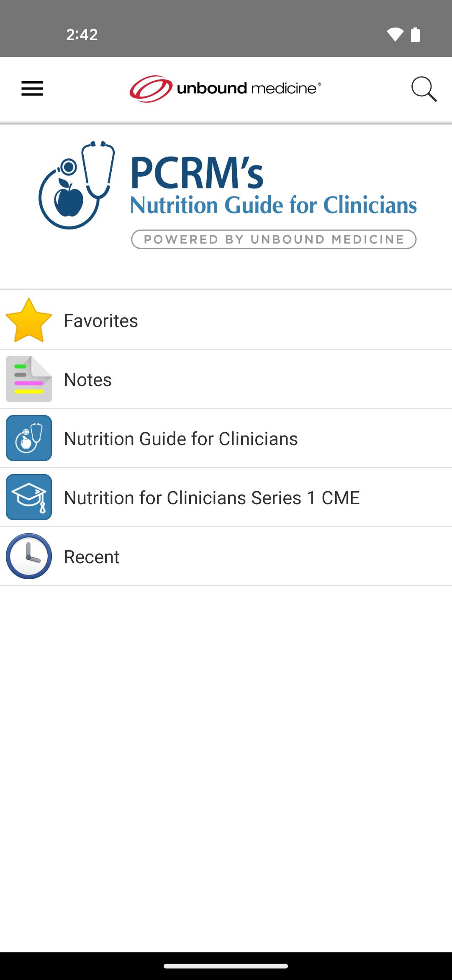Tap the search magnifying glass icon
The height and width of the screenshot is (980, 452).
coord(424,89)
